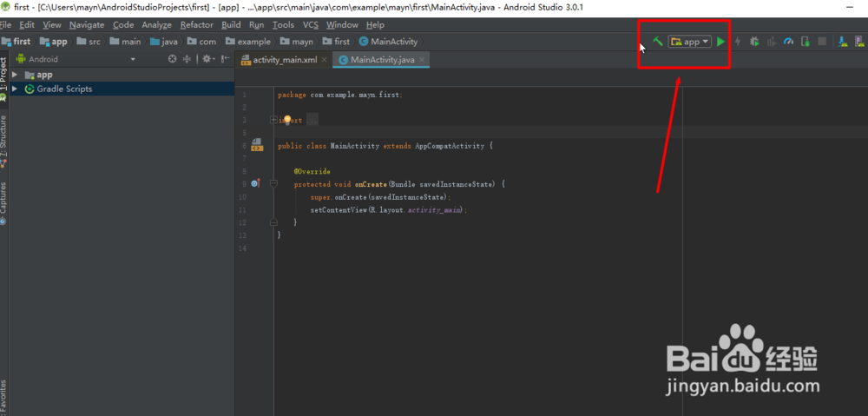The image size is (868, 416).
Task: Open the Analyze menu
Action: click(x=156, y=25)
